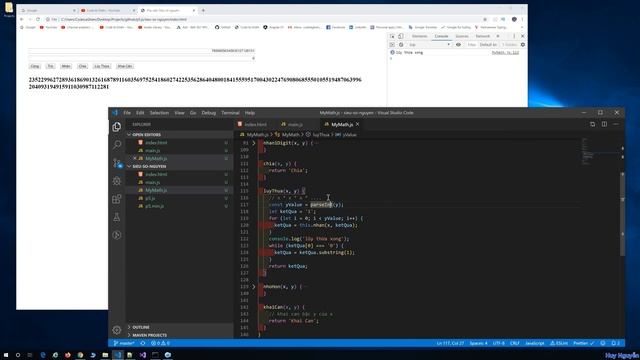Switch to the Sources tab in DevTools
Screen dimensions: 640x360
tap(462, 36)
